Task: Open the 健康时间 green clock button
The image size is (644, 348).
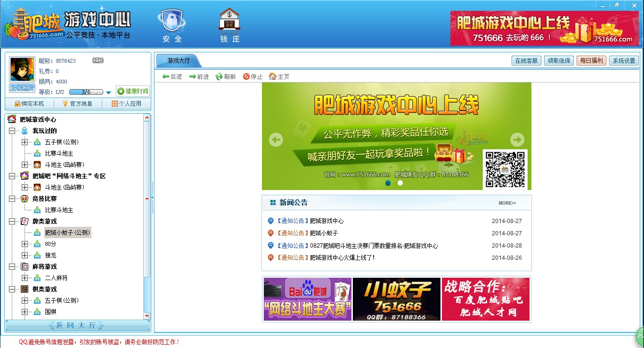Action: [x=133, y=91]
